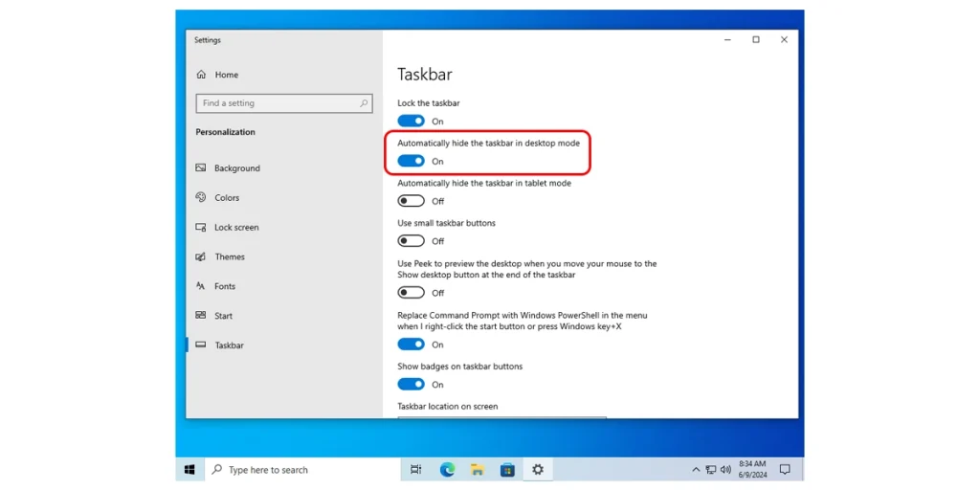The image size is (980, 490).
Task: Open the Home settings page
Action: (217, 75)
